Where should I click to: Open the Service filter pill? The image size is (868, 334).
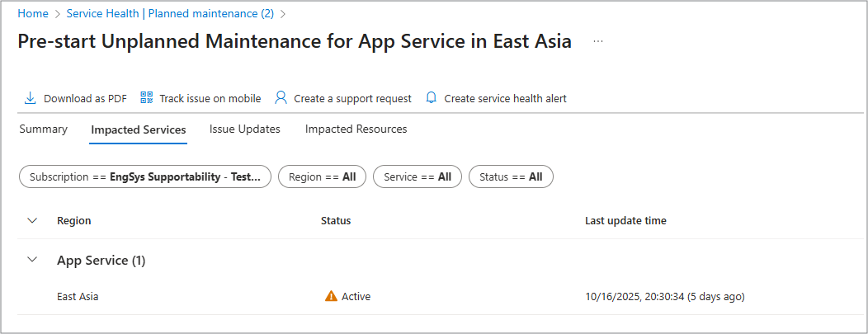pyautogui.click(x=417, y=176)
